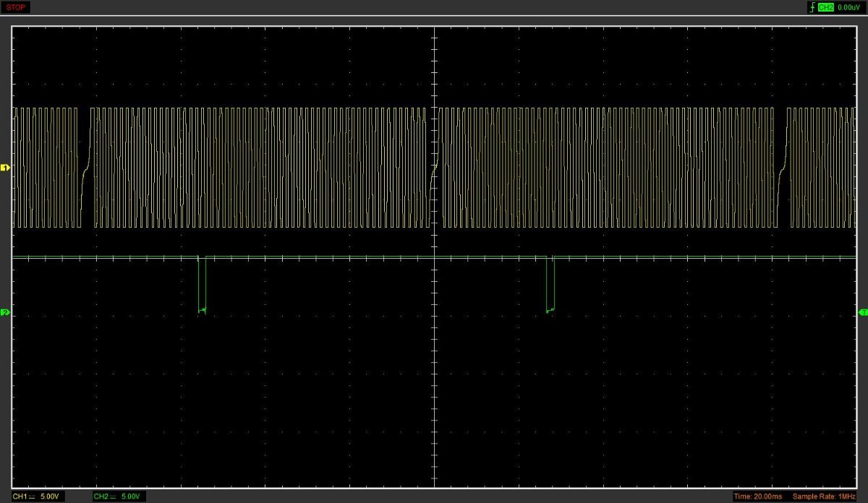Click the Time: 20.00ms timebase readout
The width and height of the screenshot is (868, 503).
click(x=757, y=496)
